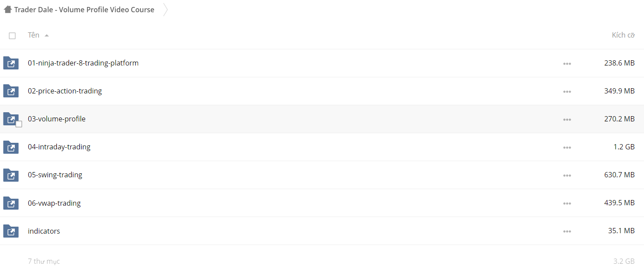This screenshot has width=644, height=276.
Task: Sort files by the Kích cỡ column
Action: pos(623,35)
